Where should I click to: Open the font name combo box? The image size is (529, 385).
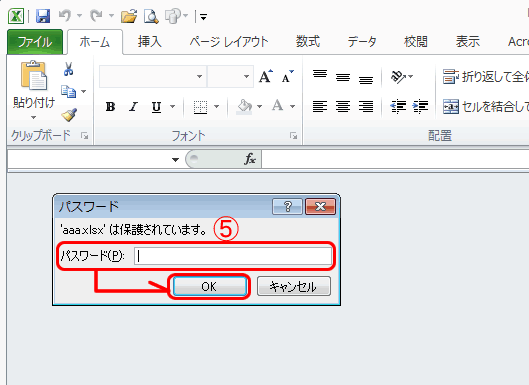point(153,77)
